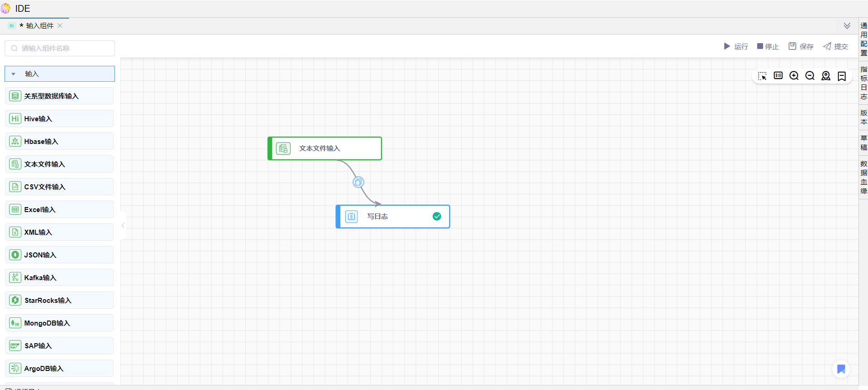Viewport: 868px width, 390px height.
Task: Submit the workflow with 提交
Action: tap(836, 46)
